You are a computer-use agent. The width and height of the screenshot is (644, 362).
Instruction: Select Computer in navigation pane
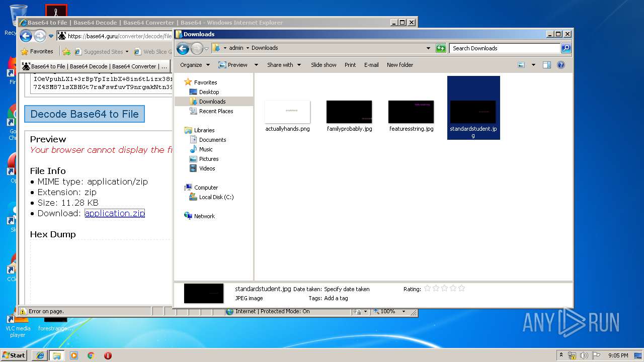[206, 188]
